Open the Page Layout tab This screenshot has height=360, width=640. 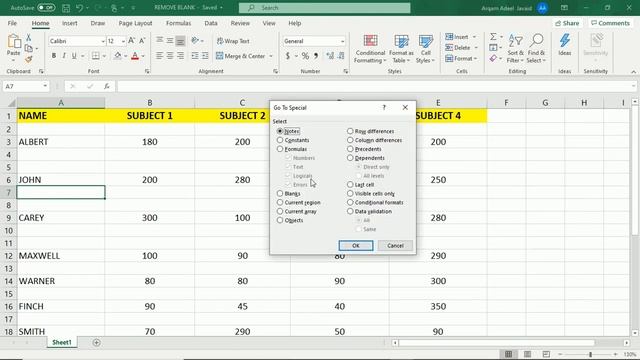click(x=135, y=23)
